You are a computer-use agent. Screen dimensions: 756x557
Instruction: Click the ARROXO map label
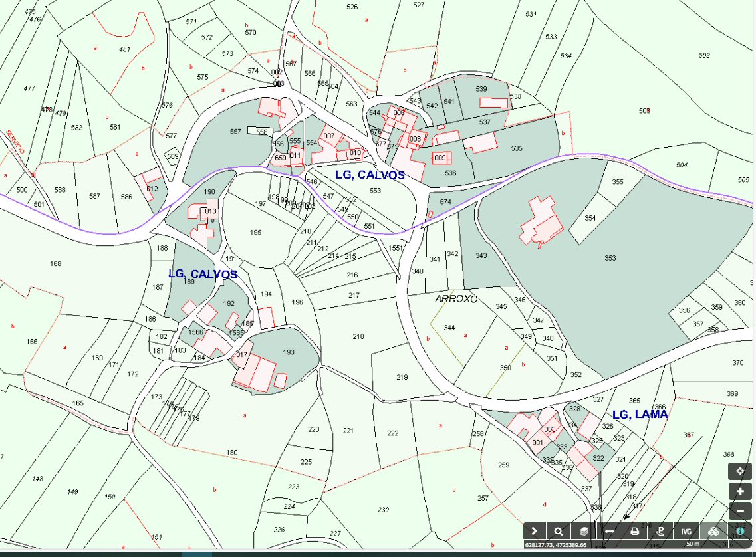[456, 299]
